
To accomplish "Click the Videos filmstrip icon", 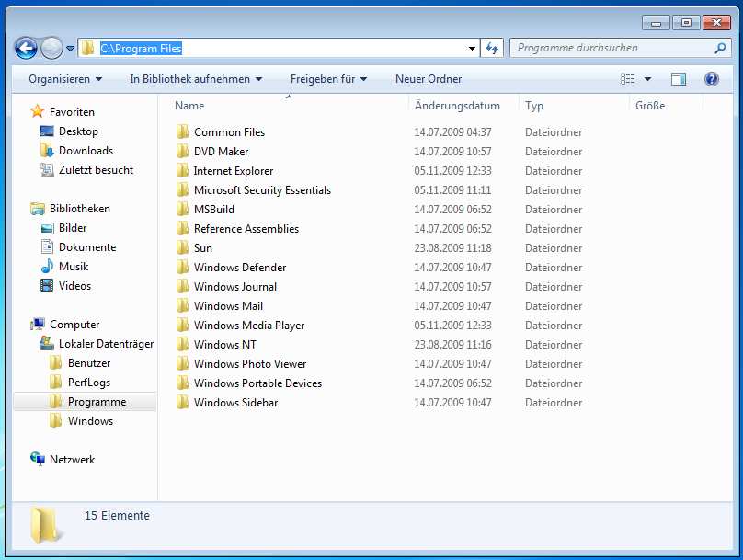I will 46,286.
